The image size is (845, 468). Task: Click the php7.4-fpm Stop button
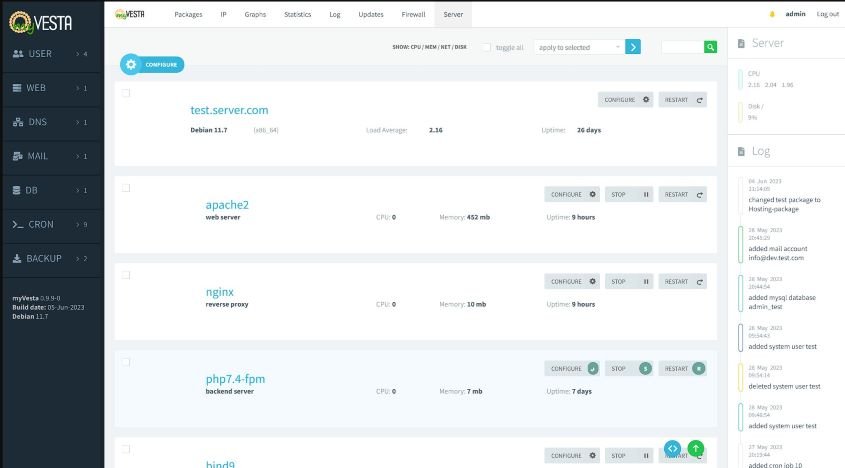pyautogui.click(x=629, y=369)
